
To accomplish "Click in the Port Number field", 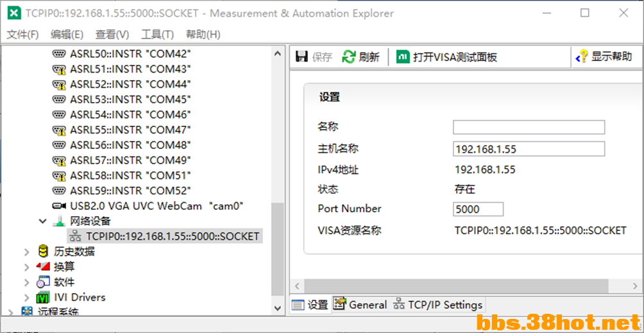I will [479, 209].
